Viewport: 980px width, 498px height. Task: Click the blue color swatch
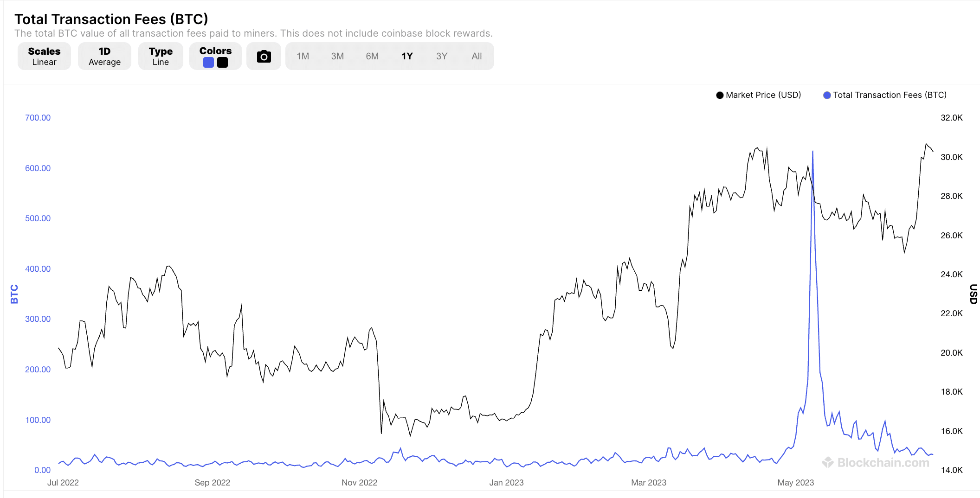click(x=209, y=63)
